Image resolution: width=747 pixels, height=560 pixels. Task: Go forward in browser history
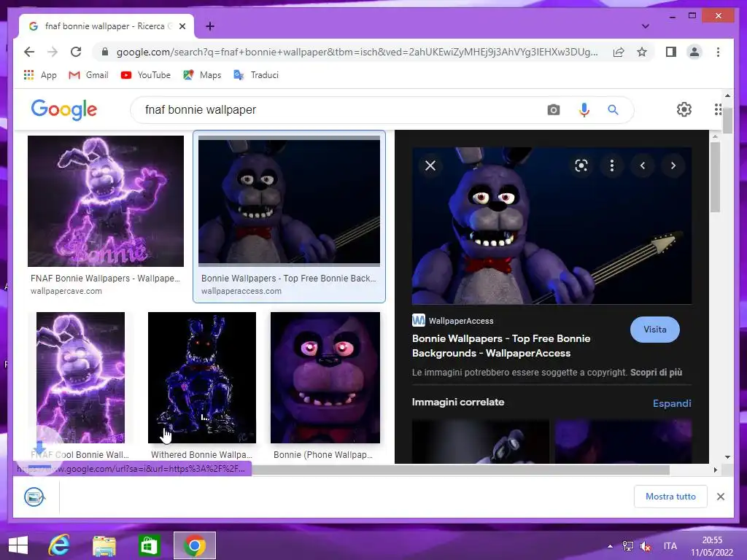pos(53,52)
